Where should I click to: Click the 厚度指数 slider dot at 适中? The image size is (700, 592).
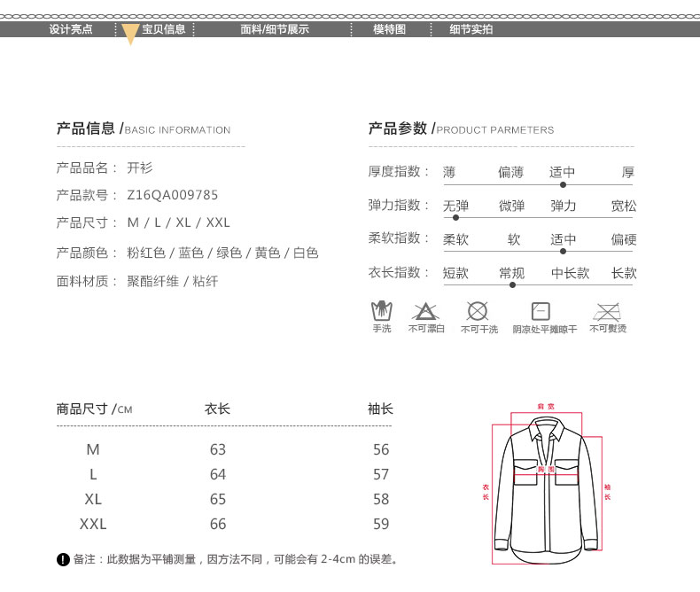[563, 184]
